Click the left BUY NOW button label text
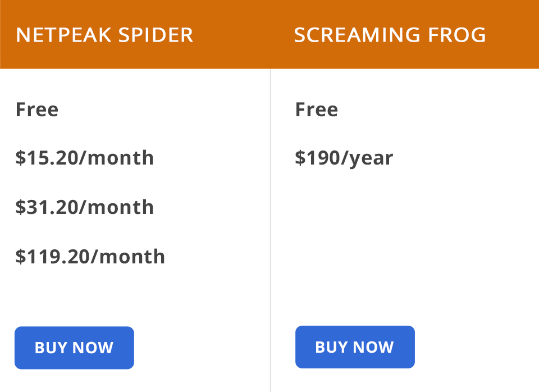Viewport: 539px width, 392px height. [x=74, y=348]
